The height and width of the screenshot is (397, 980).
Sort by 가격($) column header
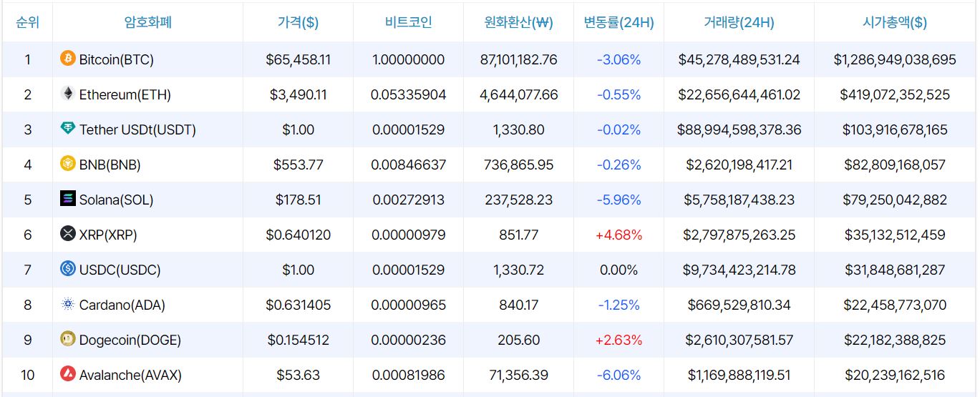[298, 22]
